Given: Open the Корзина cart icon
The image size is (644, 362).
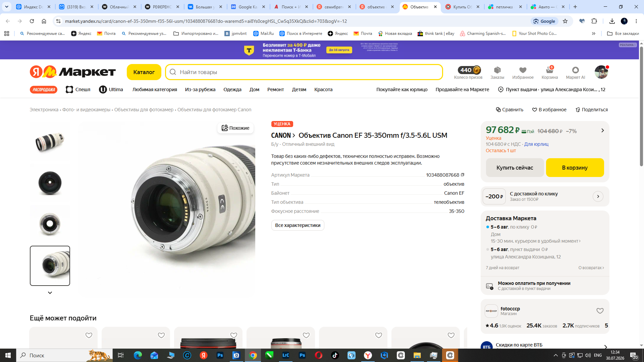Looking at the screenshot, I should [x=549, y=72].
